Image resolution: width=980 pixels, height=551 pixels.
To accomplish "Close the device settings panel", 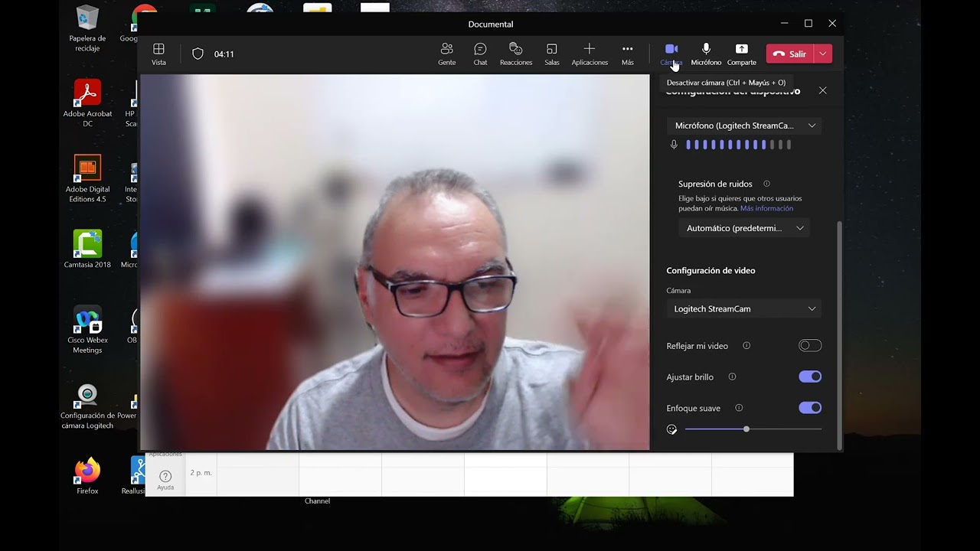I will click(822, 90).
